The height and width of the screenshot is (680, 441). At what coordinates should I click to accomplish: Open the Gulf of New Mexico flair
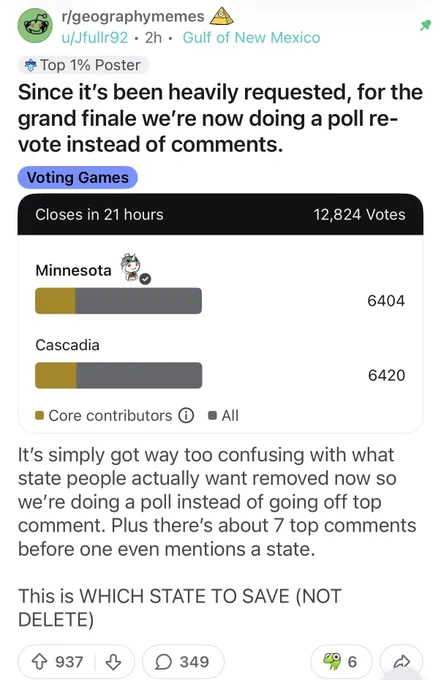tap(252, 38)
